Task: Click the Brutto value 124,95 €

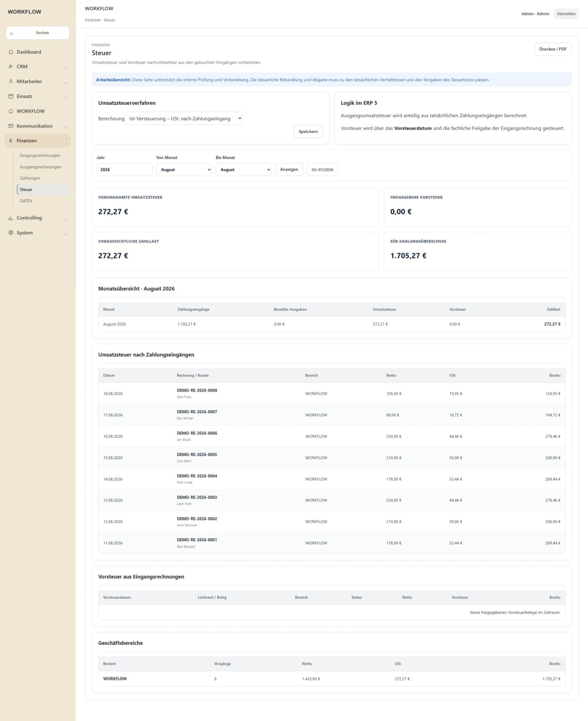Action: 553,394
